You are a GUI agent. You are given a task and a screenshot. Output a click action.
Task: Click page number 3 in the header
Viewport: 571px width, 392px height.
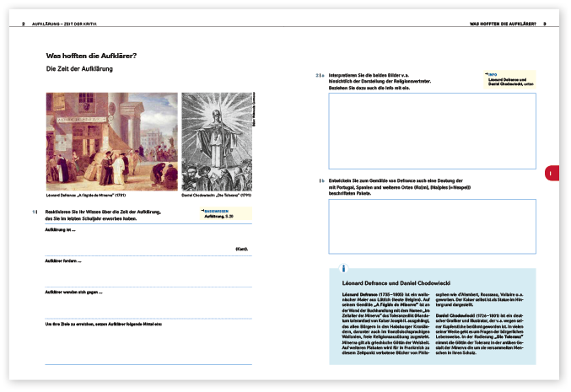point(545,24)
